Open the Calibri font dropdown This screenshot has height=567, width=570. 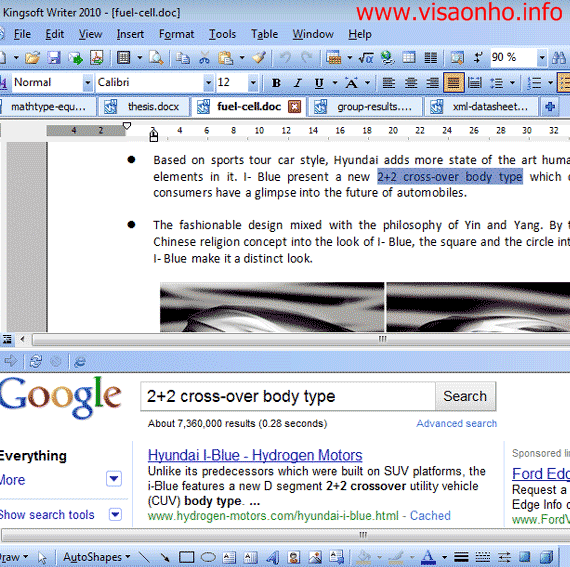208,83
